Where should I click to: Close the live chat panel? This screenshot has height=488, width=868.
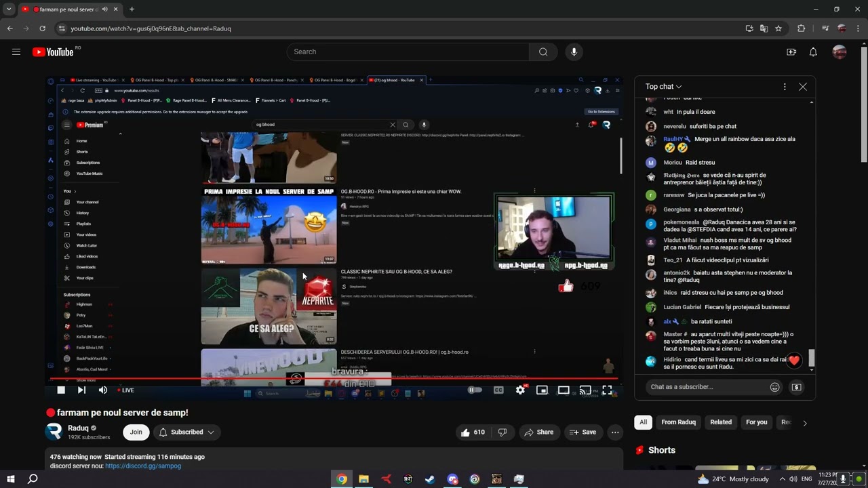pyautogui.click(x=803, y=87)
